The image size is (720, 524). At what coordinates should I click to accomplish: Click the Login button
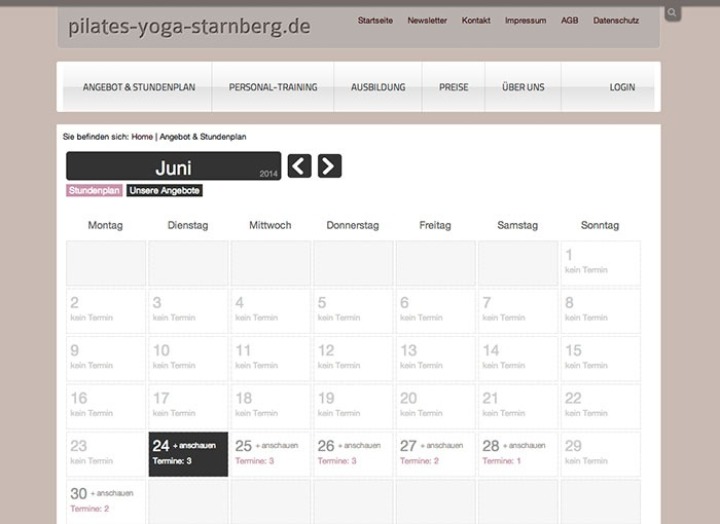coord(622,87)
